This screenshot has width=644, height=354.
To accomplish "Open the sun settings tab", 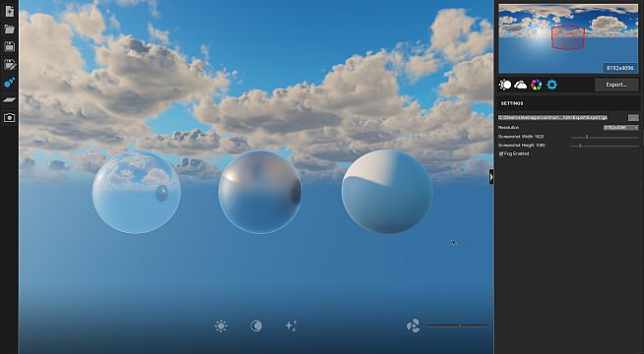I will pyautogui.click(x=505, y=85).
